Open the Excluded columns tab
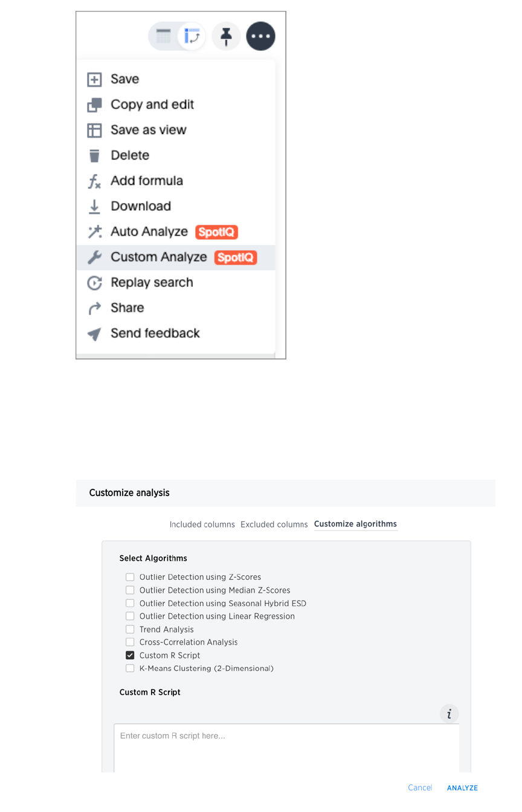Viewport: 522px width, 812px height. pyautogui.click(x=274, y=524)
